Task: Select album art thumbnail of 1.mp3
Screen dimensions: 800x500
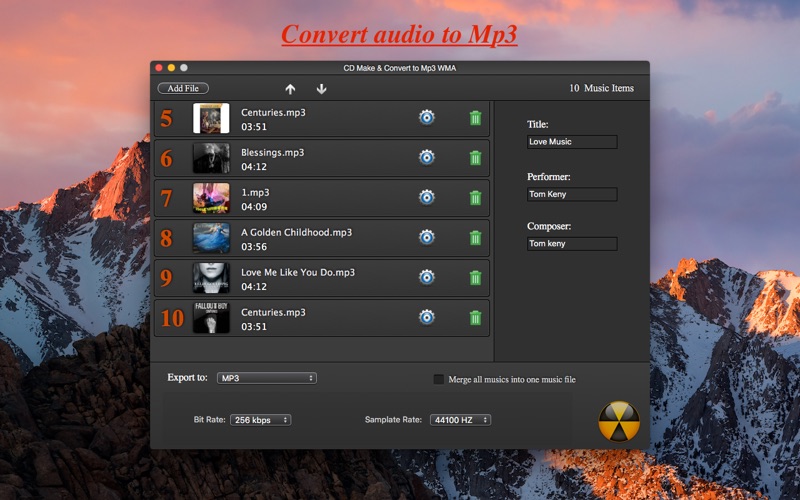Action: 211,198
